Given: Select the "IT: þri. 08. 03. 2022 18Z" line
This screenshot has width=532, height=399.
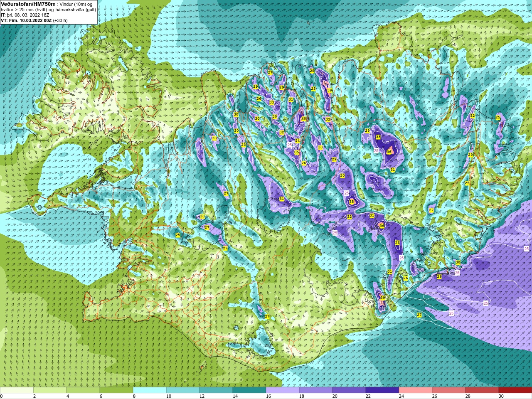Looking at the screenshot, I should point(25,15).
